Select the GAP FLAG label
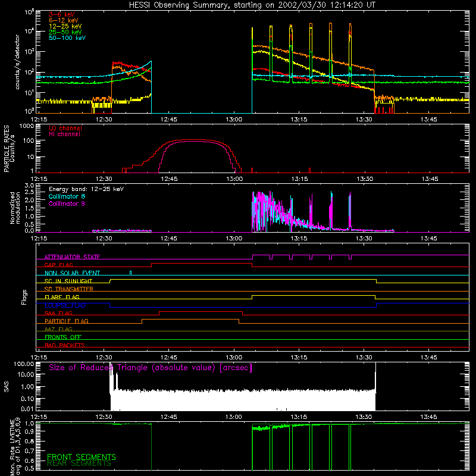 tap(58, 265)
